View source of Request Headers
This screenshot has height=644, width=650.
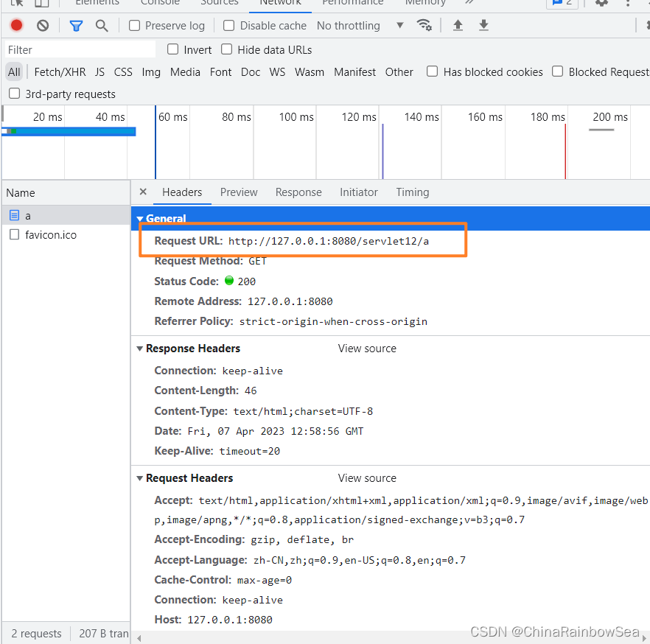point(367,478)
